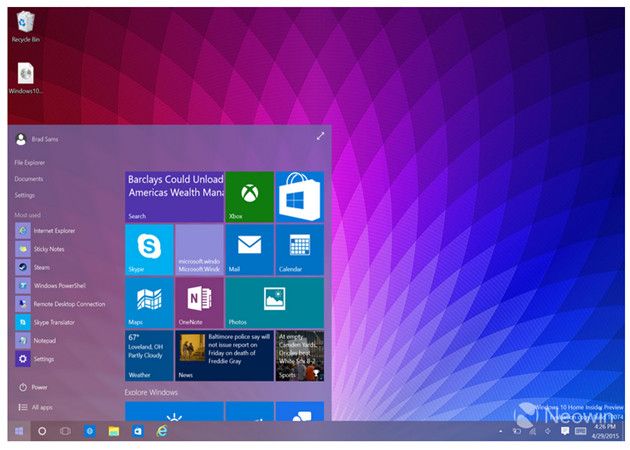
Task: Open the Windows10 file on the desktop
Action: point(26,78)
